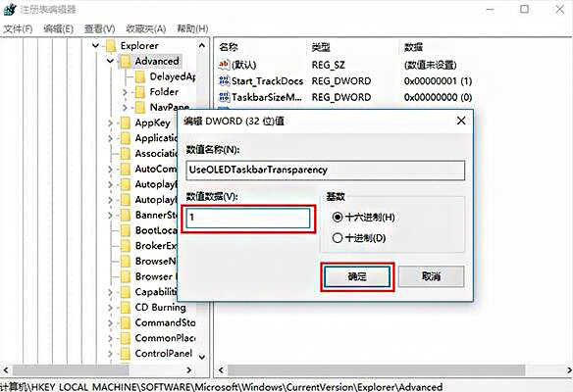The width and height of the screenshot is (573, 392).
Task: Confirm the dialog with 确定 button
Action: coord(357,276)
